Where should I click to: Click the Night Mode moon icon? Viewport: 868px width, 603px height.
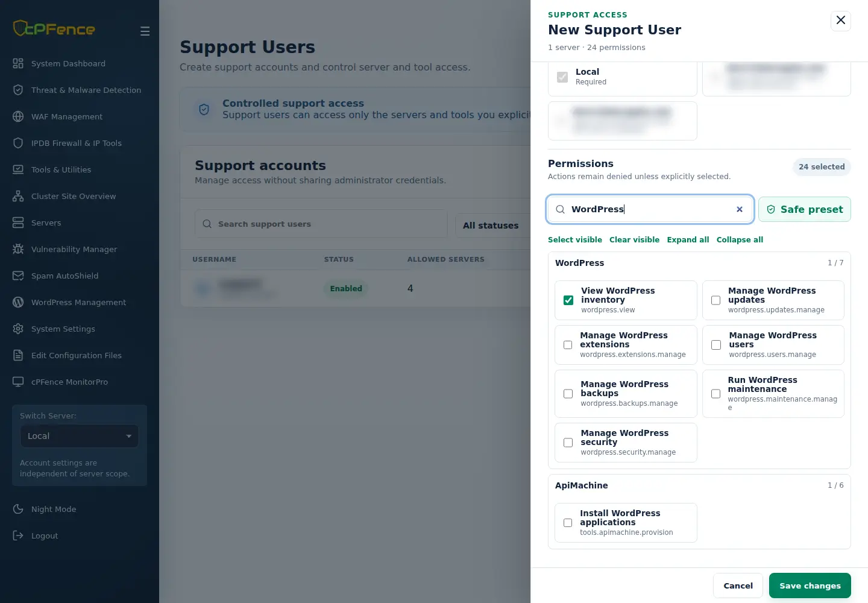point(18,509)
